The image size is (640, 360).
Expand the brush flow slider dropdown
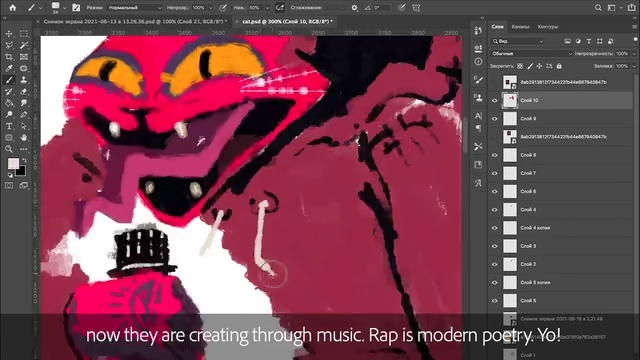click(x=267, y=8)
